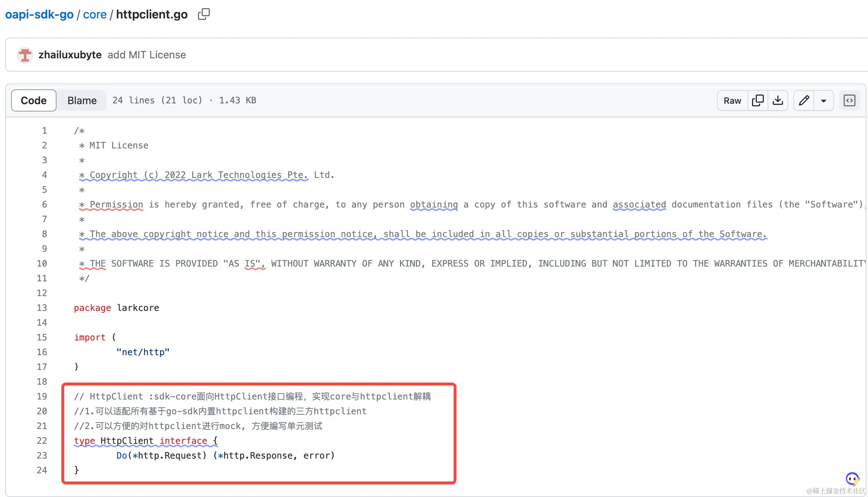Select line number 13
The height and width of the screenshot is (497, 868).
click(42, 308)
